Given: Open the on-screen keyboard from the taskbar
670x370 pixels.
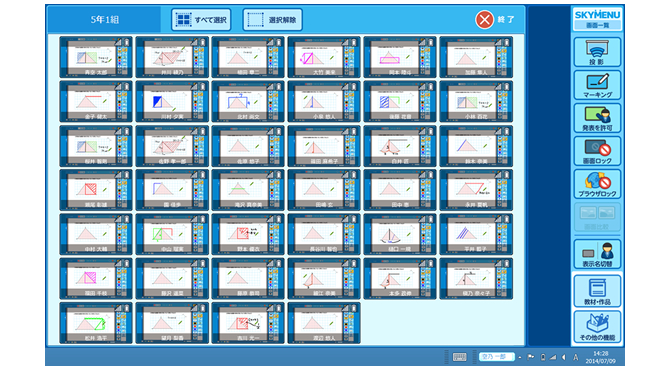Looking at the screenshot, I should click(460, 357).
